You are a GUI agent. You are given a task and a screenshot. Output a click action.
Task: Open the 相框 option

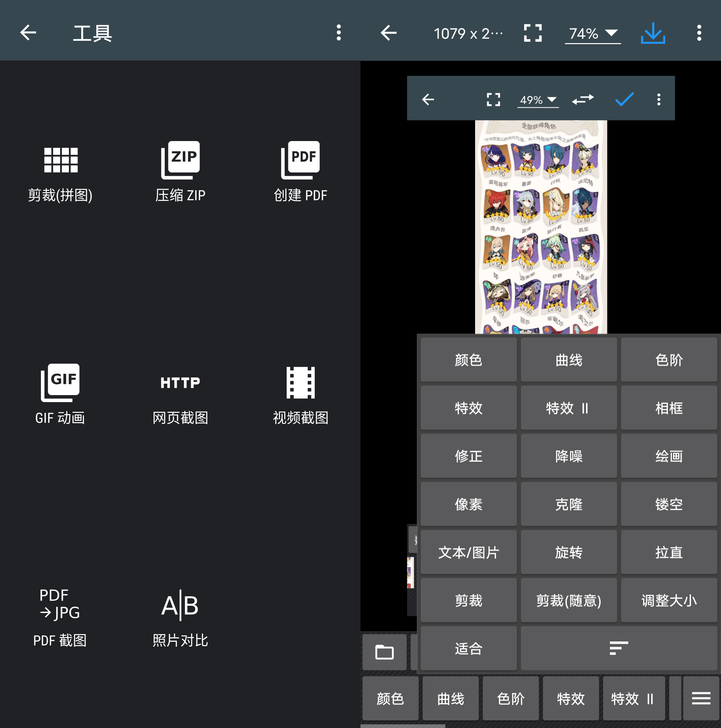[x=669, y=408]
